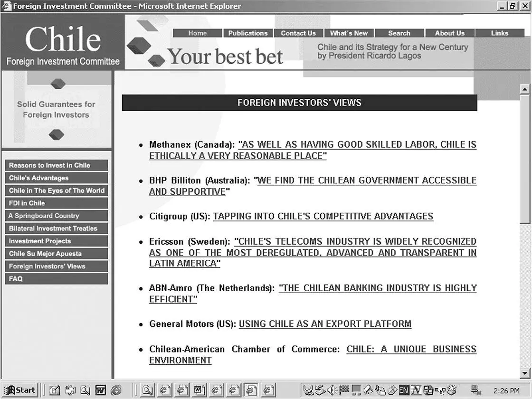Image resolution: width=532 pixels, height=399 pixels.
Task: Click the Chile Foreign Investment Committee logo
Action: 63,42
